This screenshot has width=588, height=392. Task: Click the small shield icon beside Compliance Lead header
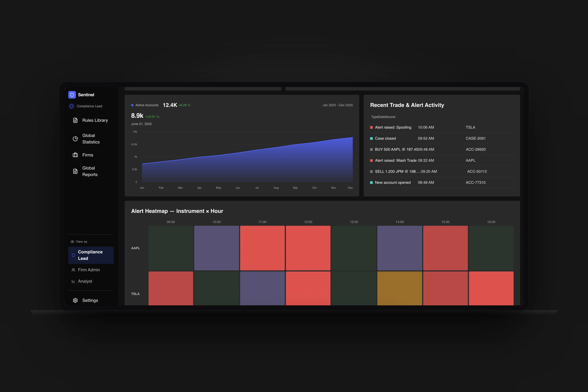click(72, 106)
